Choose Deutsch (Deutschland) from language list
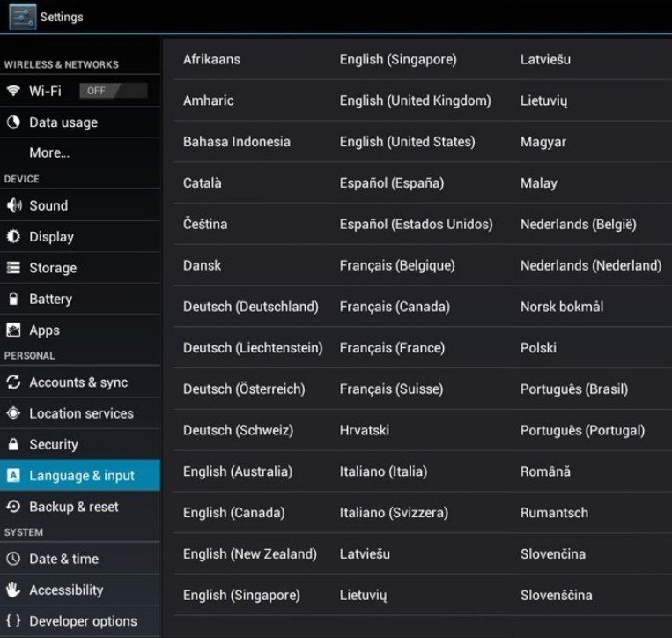This screenshot has height=638, width=672. (x=251, y=307)
